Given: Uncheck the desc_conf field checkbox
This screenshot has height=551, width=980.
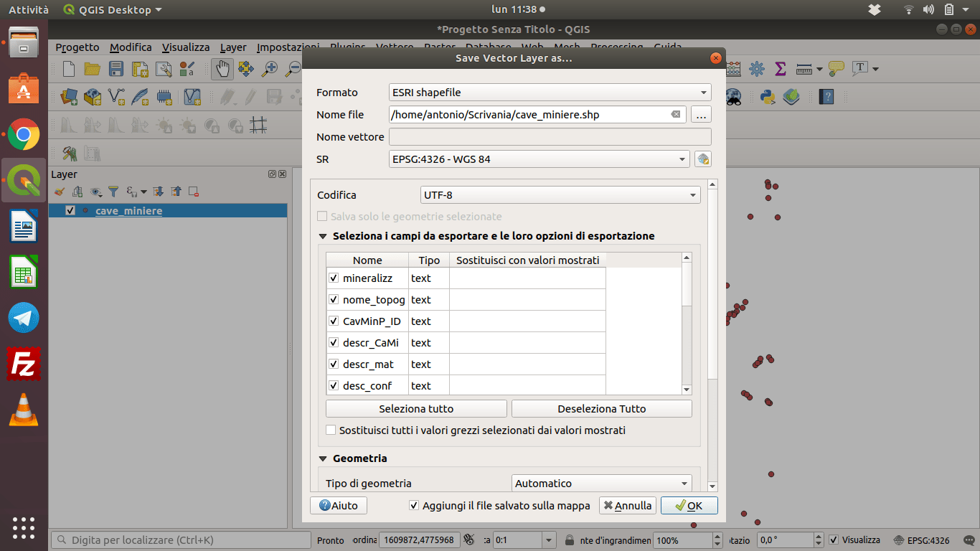Looking at the screenshot, I should [334, 385].
